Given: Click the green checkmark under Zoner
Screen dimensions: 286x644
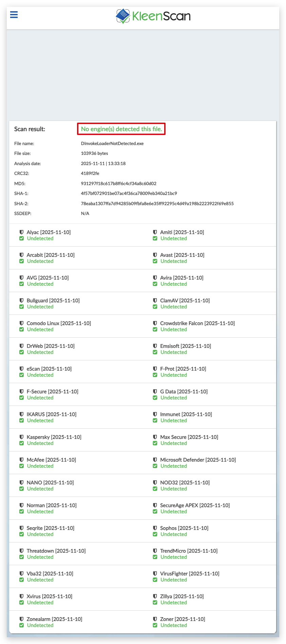Looking at the screenshot, I should (155, 625).
